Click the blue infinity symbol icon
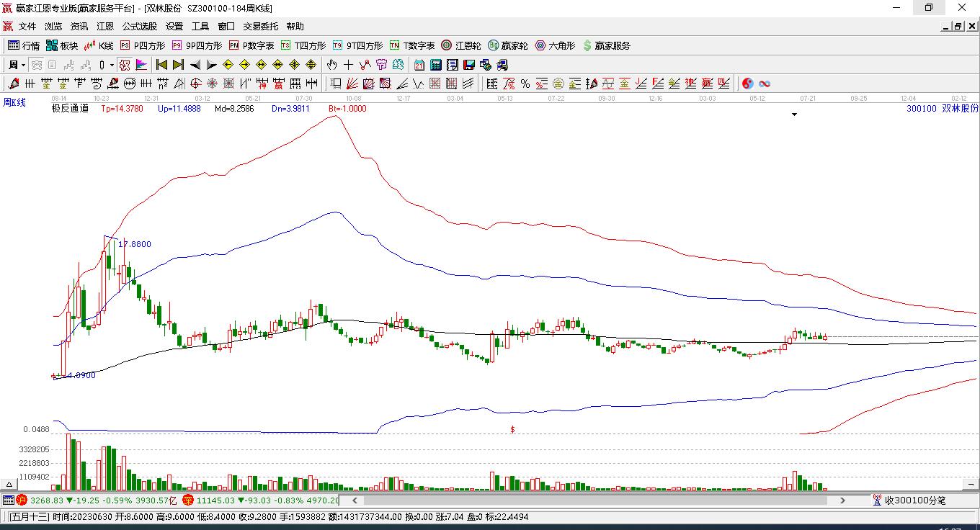This screenshot has width=980, height=530. pos(765,84)
